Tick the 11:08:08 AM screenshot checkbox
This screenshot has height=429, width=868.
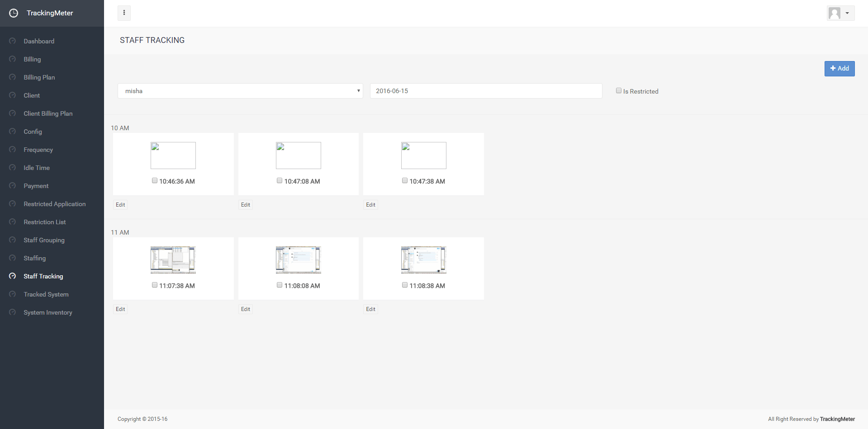(x=280, y=285)
